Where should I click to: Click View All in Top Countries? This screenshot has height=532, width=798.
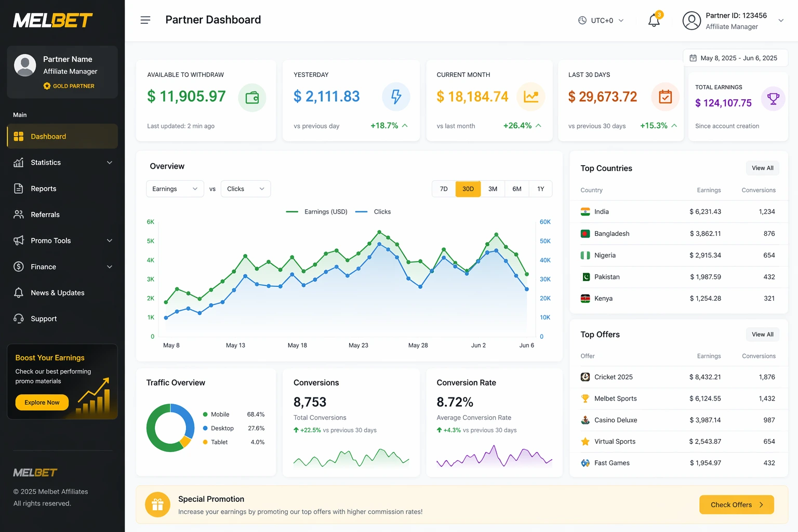tap(762, 168)
